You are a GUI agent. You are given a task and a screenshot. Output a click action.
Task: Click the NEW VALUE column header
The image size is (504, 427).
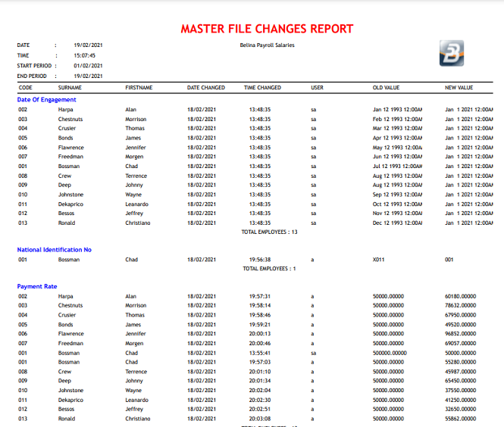tap(459, 88)
